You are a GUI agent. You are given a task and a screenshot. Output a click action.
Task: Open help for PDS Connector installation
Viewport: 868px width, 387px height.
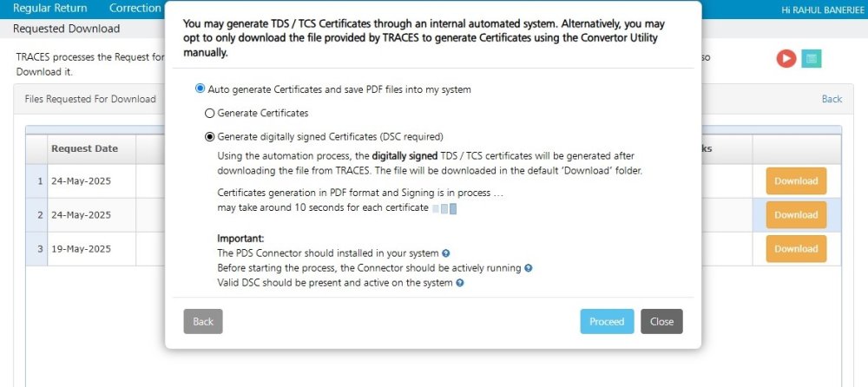446,253
